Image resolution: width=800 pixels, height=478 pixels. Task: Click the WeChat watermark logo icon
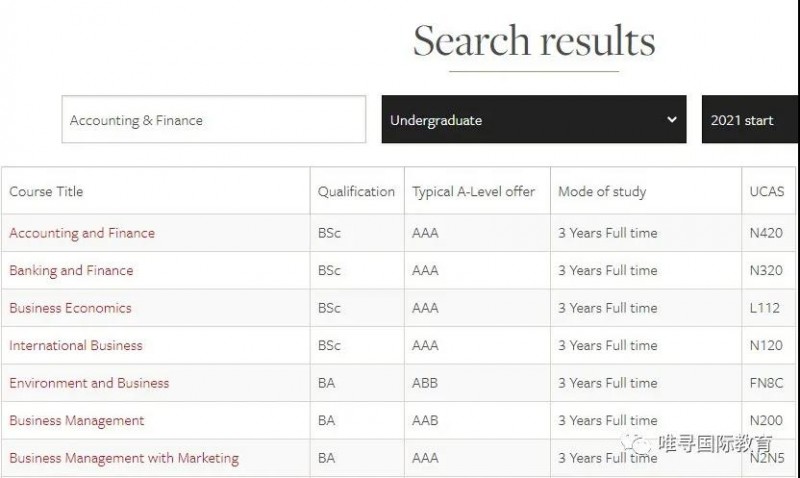636,444
